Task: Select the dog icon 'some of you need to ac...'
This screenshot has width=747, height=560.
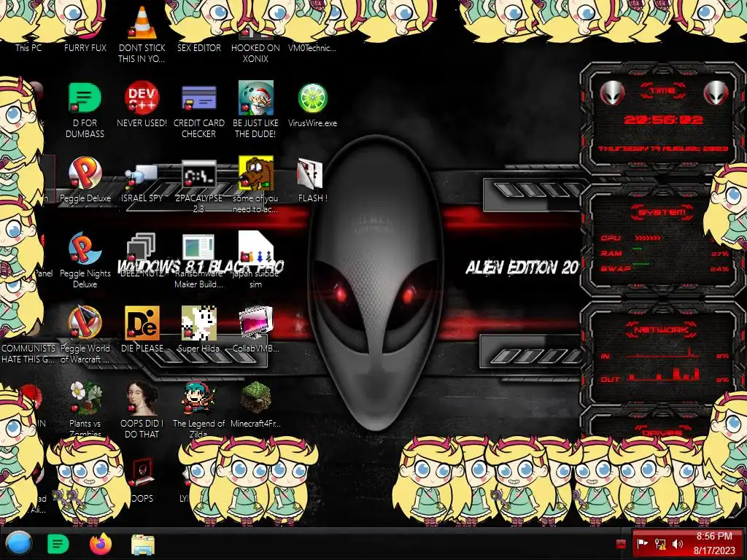Action: point(256,172)
